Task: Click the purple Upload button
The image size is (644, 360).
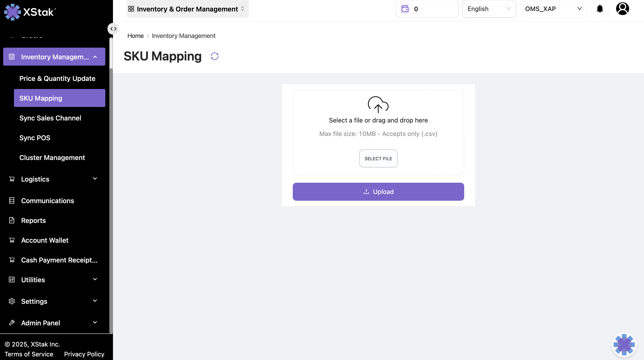Action: 378,192
